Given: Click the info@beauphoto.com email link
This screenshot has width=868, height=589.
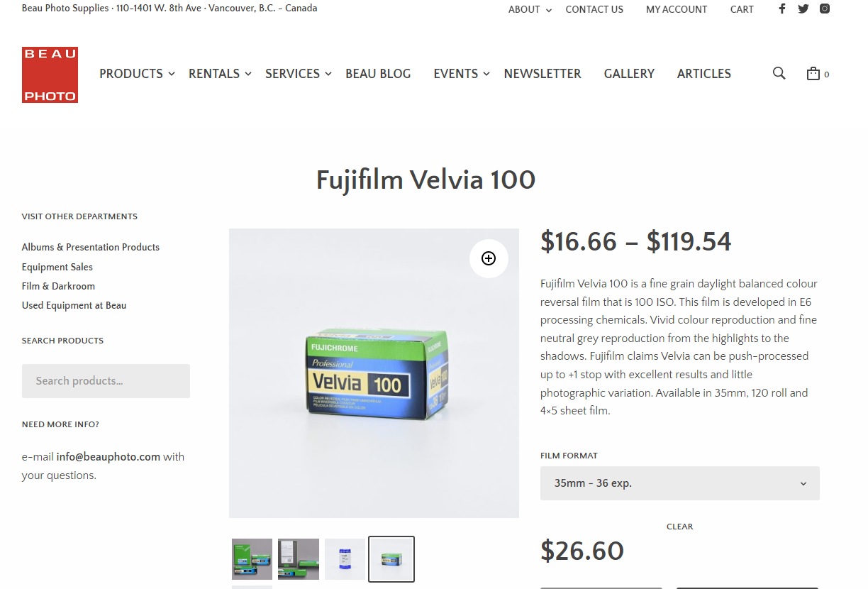Looking at the screenshot, I should [108, 456].
